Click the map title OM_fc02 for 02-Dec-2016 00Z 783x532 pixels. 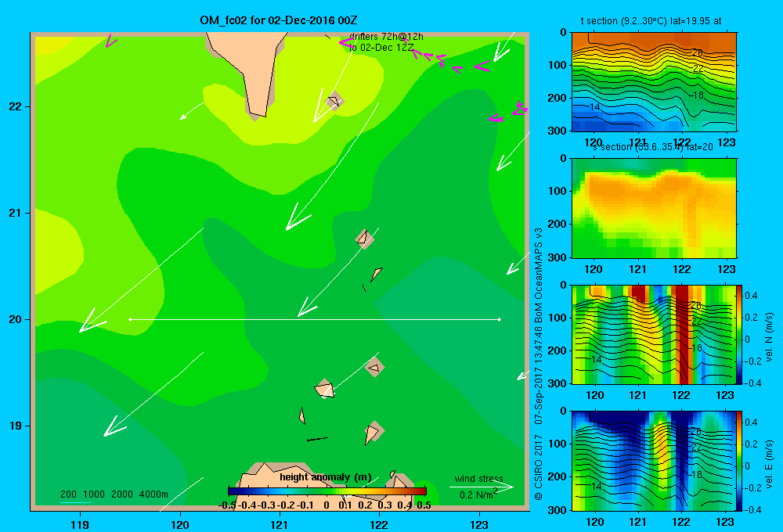pos(278,20)
